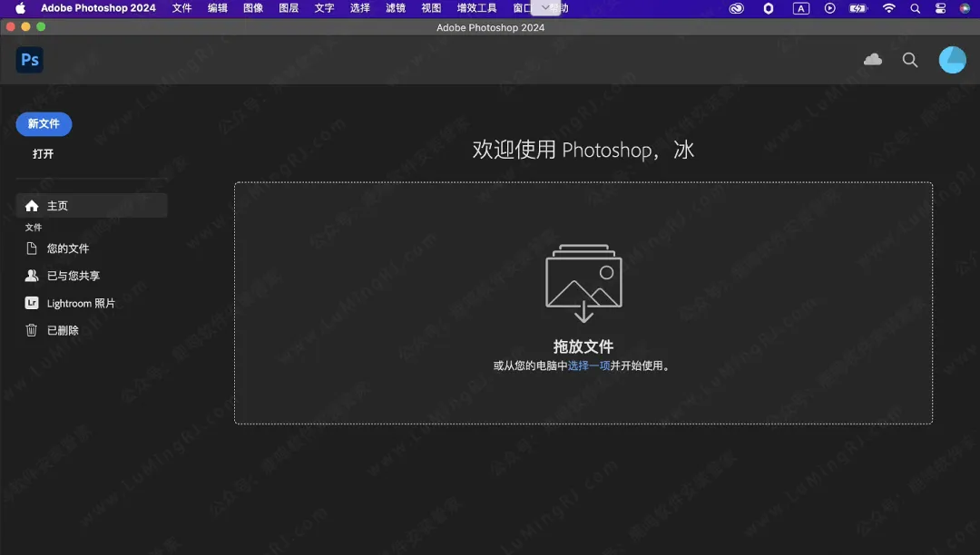Viewport: 980px width, 555px height.
Task: Click the user profile avatar
Action: (952, 59)
